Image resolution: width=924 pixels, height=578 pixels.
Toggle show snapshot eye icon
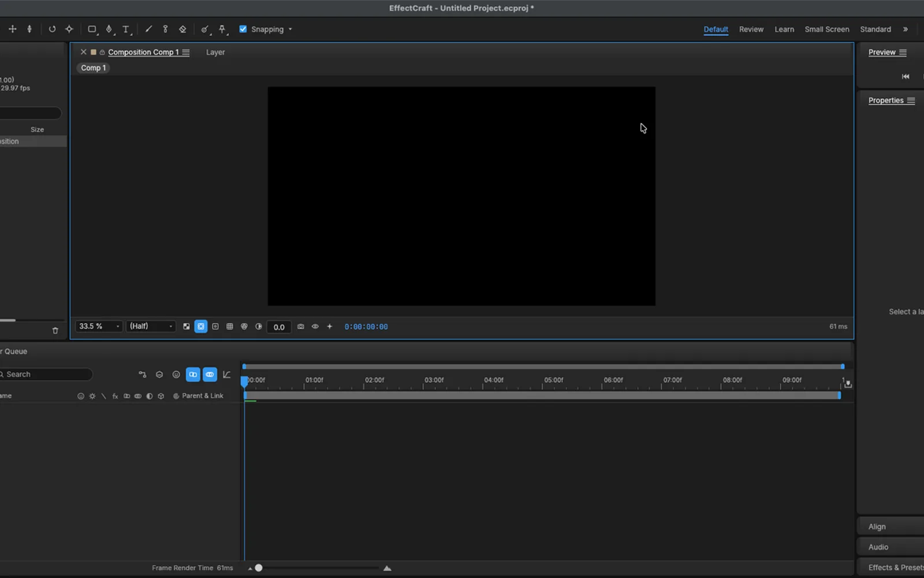click(x=315, y=327)
